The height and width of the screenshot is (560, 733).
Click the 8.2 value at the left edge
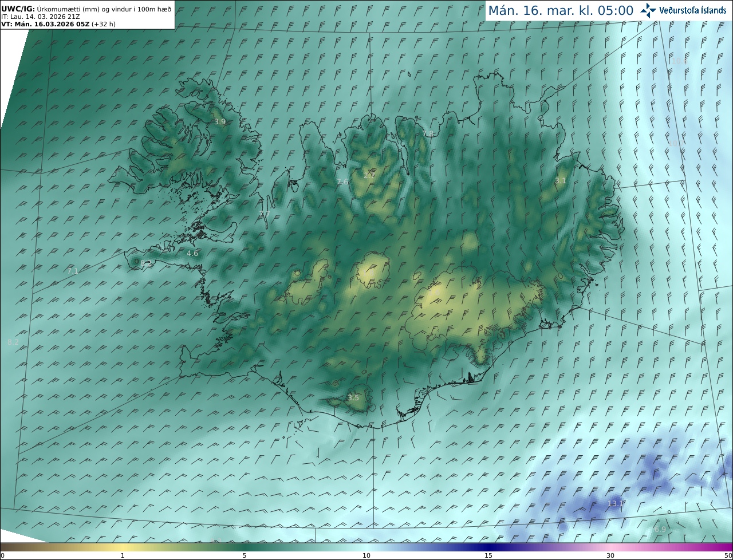pos(13,342)
